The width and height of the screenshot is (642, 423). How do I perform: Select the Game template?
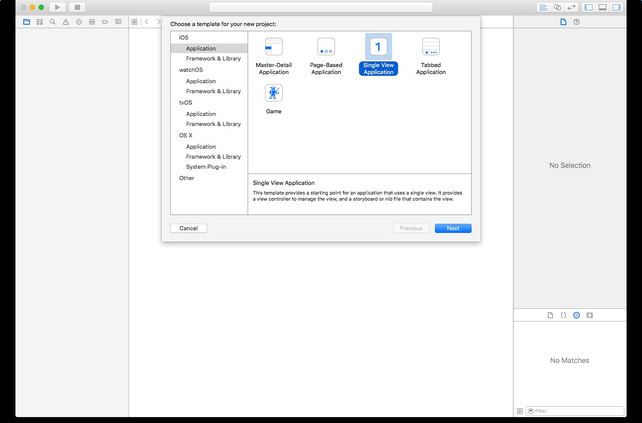(274, 99)
